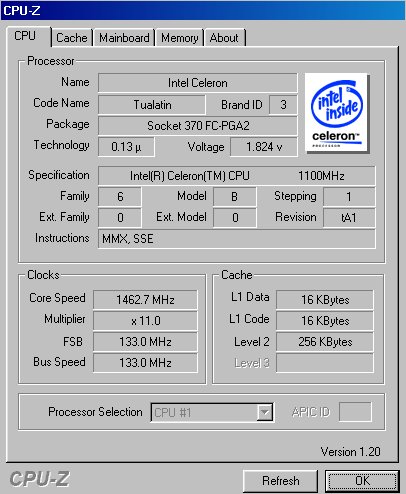Click the Level 2 cache value
This screenshot has height=494, width=406.
(325, 342)
